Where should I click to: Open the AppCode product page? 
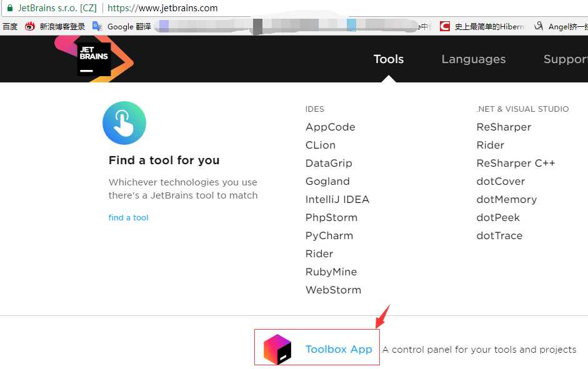pyautogui.click(x=330, y=127)
